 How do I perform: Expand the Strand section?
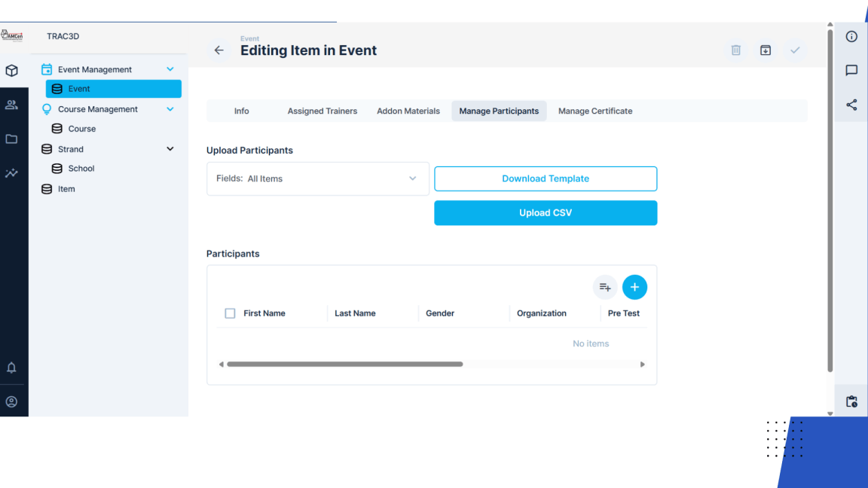170,148
